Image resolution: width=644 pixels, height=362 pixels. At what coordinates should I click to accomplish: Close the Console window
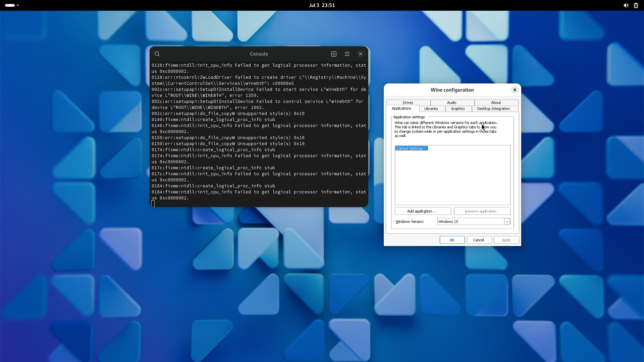361,54
